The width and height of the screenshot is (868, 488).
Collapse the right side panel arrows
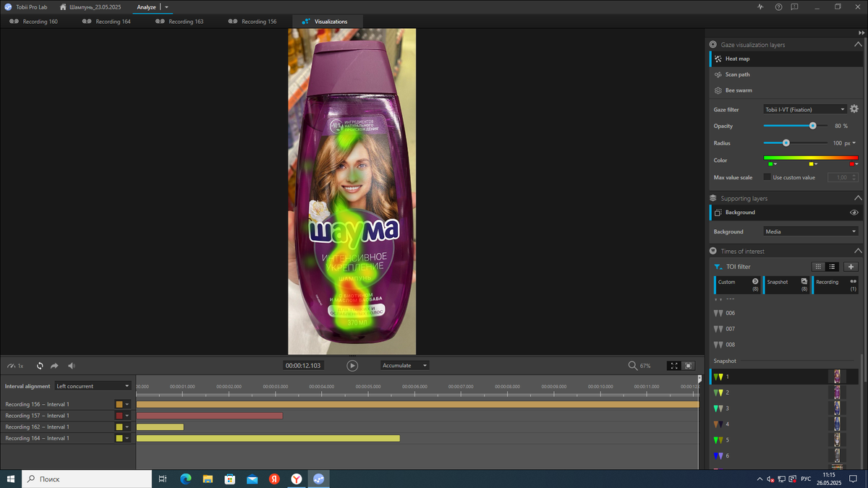[x=860, y=33]
